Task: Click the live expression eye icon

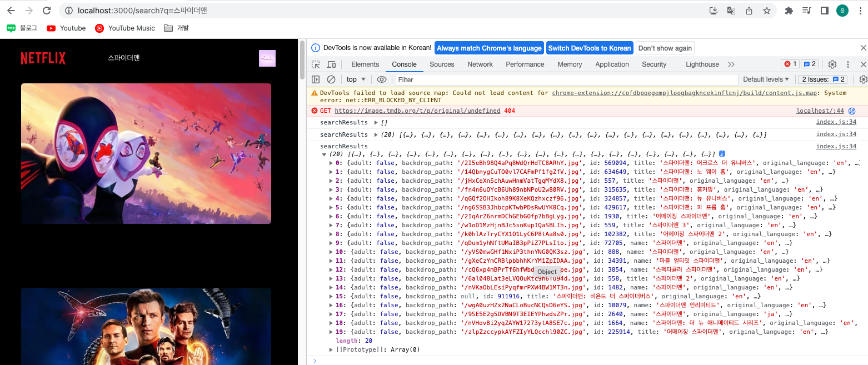Action: click(x=381, y=79)
